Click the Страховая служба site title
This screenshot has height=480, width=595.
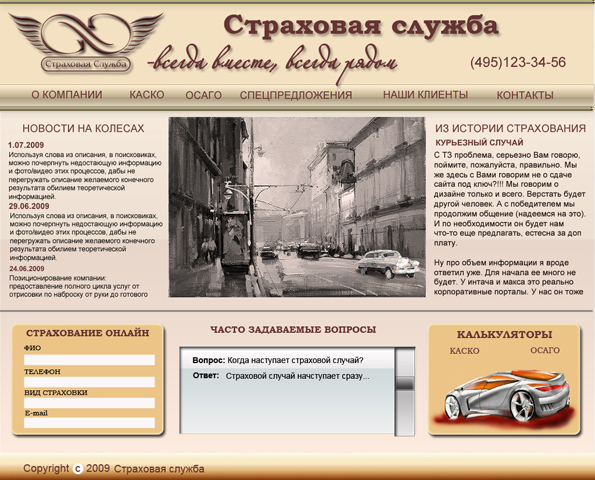[x=361, y=25]
